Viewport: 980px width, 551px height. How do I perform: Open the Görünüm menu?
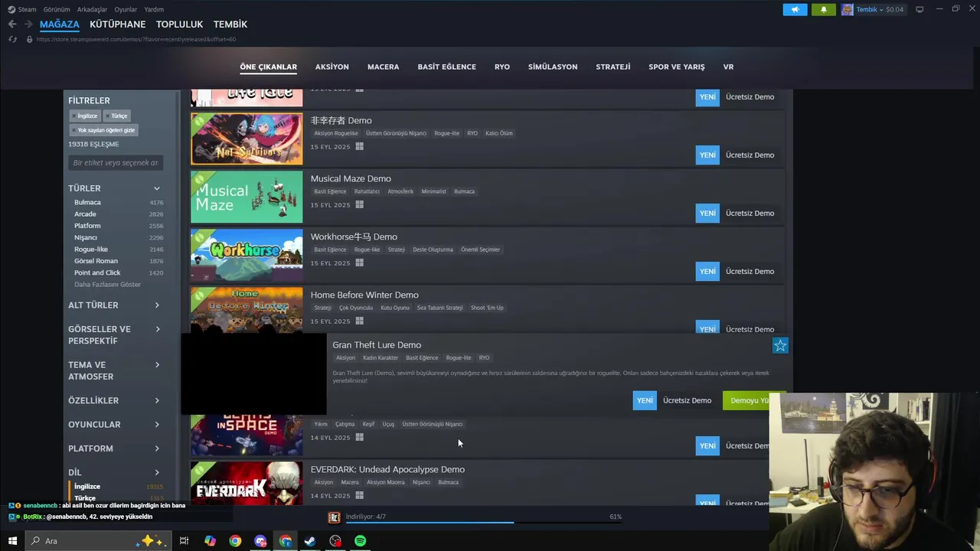(57, 10)
